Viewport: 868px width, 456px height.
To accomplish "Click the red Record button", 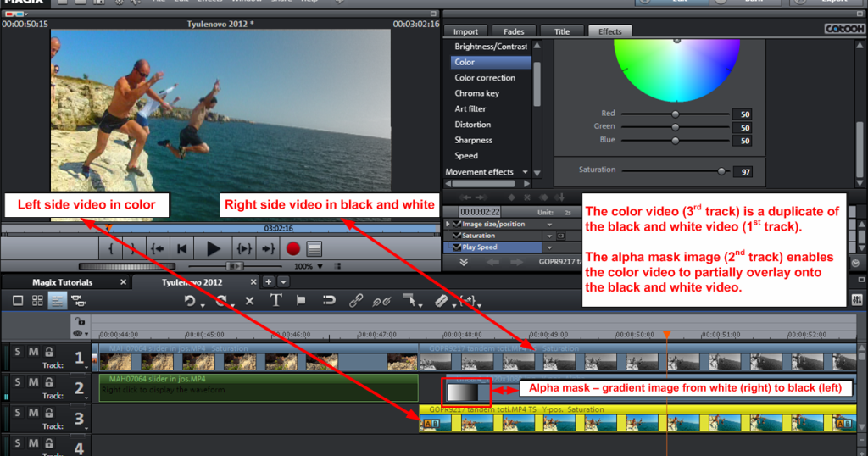I will [292, 249].
